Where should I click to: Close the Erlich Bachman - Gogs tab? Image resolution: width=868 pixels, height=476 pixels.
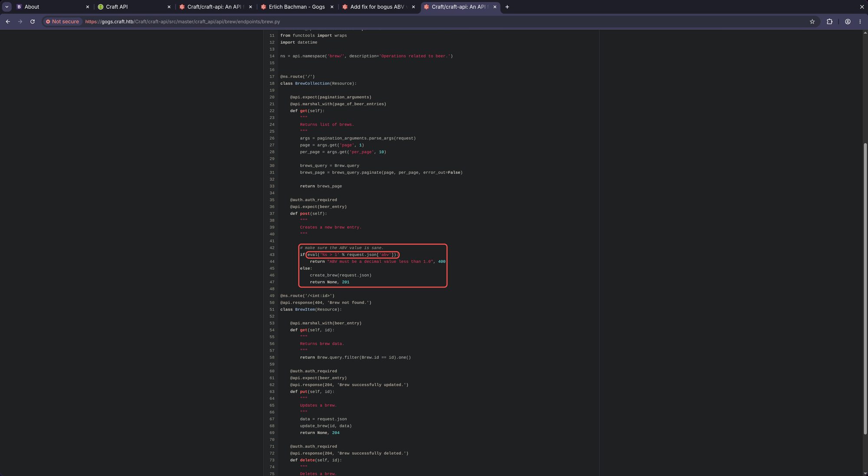click(332, 7)
